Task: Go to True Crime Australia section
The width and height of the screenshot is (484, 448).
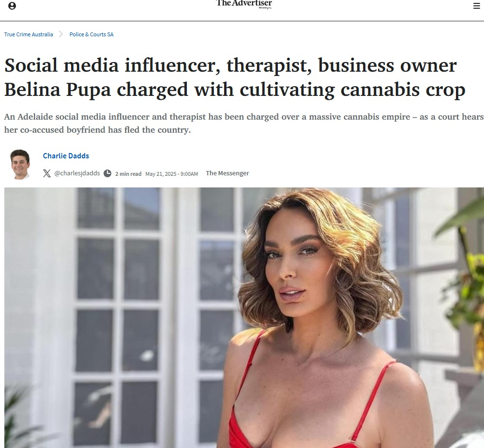Action: click(x=29, y=34)
